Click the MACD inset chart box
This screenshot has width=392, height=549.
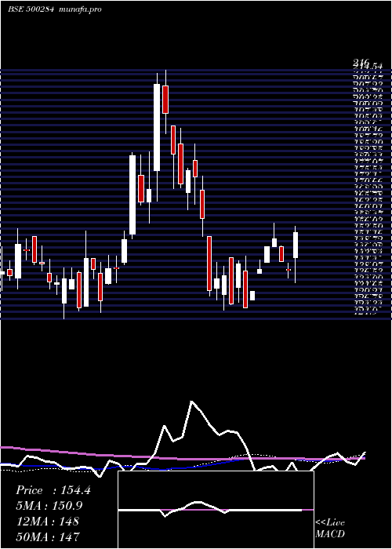coord(216,510)
